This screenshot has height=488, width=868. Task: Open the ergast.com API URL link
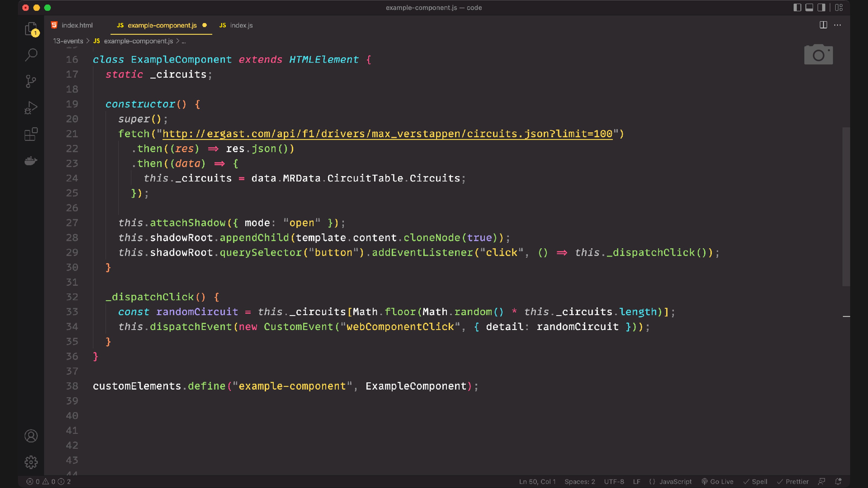pyautogui.click(x=387, y=134)
